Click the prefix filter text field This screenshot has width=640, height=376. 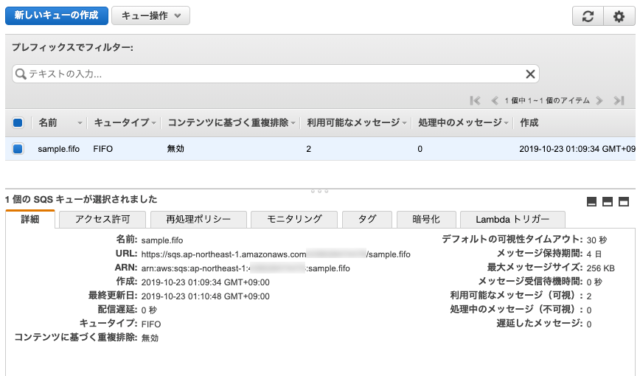276,74
